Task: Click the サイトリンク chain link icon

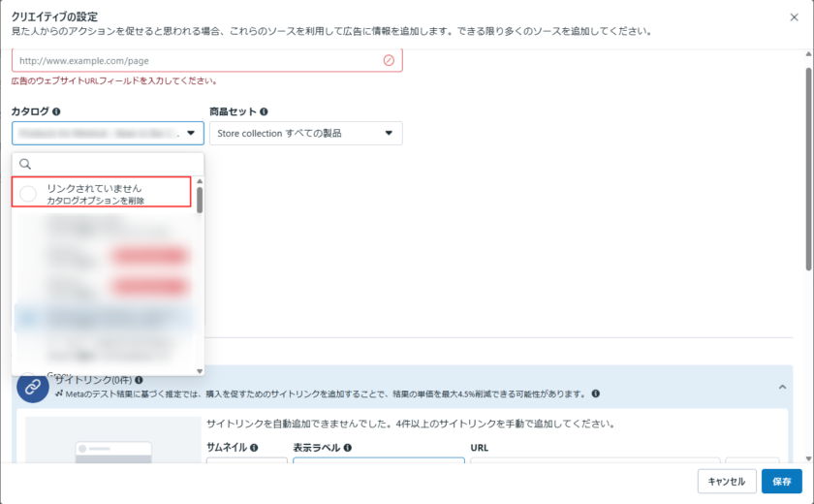Action: [x=33, y=387]
